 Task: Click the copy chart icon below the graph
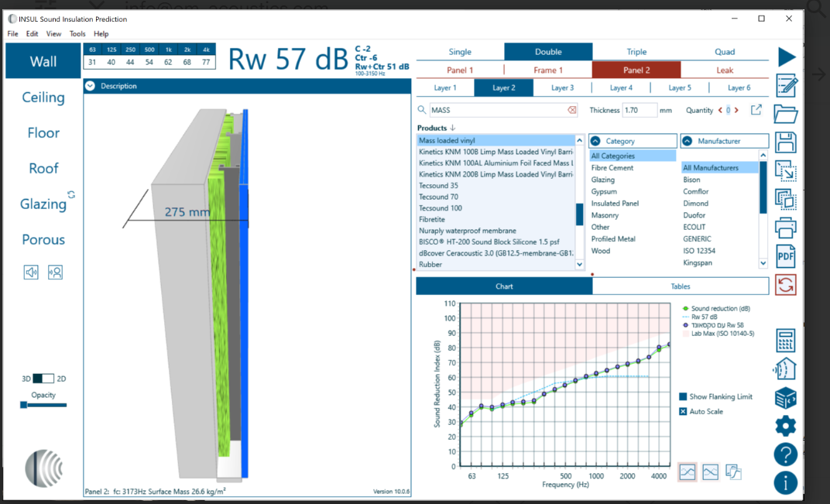[734, 471]
